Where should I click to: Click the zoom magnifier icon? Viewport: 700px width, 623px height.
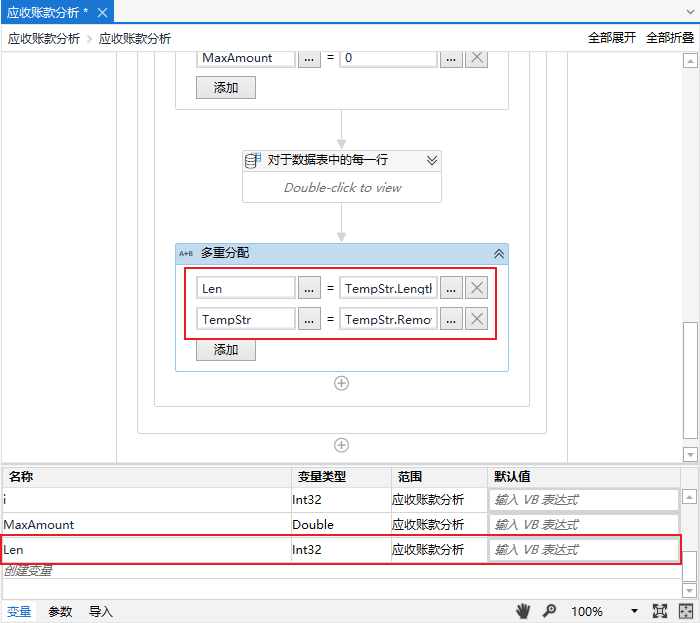pos(549,611)
